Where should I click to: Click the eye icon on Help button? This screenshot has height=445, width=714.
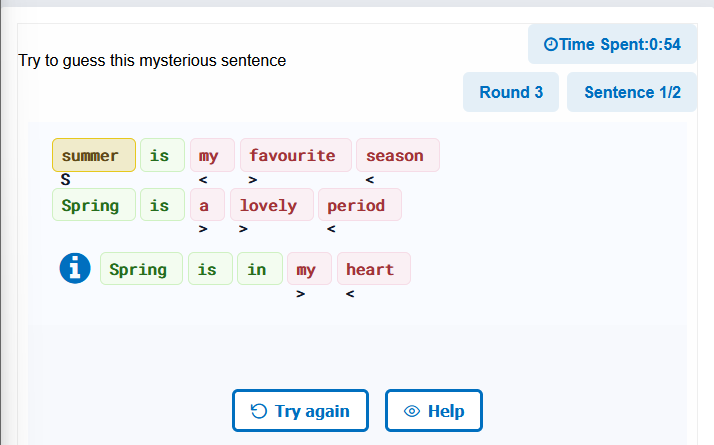coord(412,411)
